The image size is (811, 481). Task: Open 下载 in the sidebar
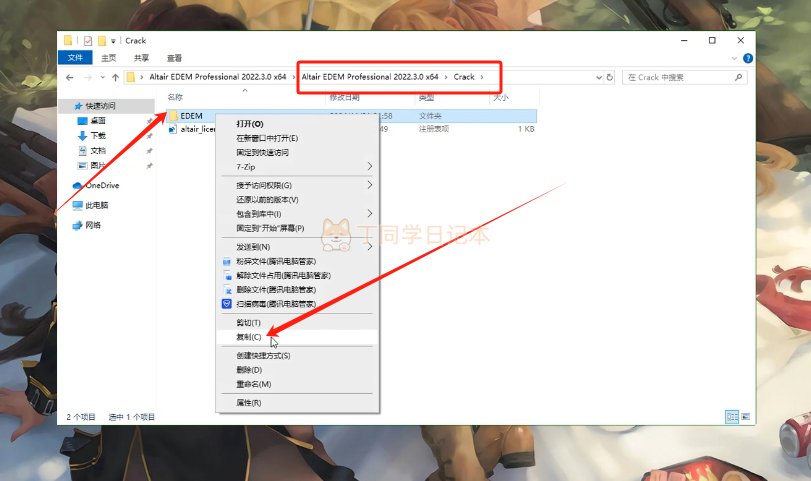pos(98,136)
